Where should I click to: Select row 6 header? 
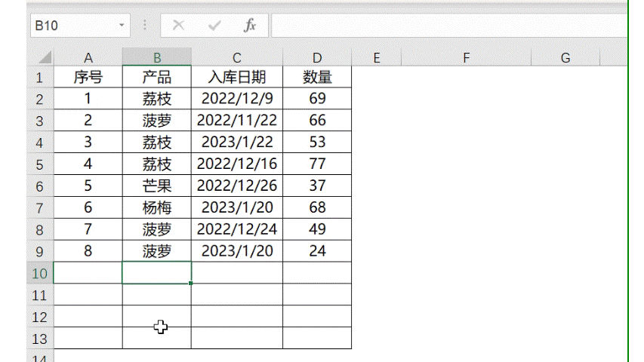pyautogui.click(x=39, y=186)
